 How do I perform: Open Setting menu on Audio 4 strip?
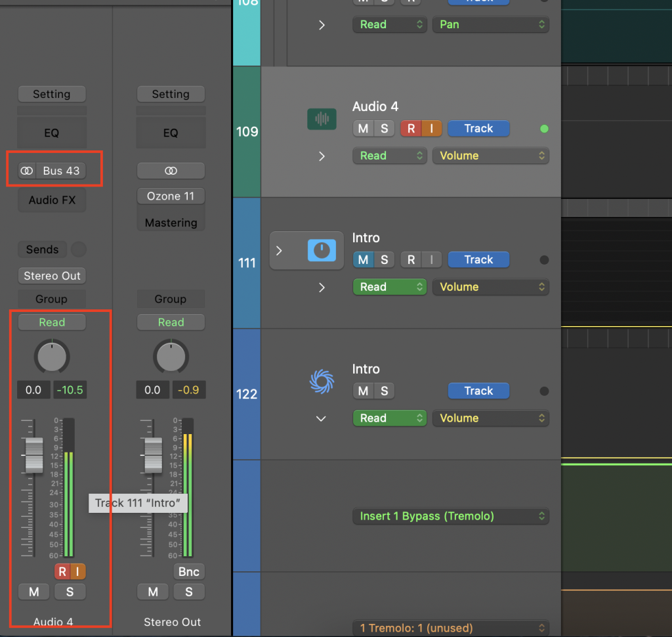click(52, 94)
